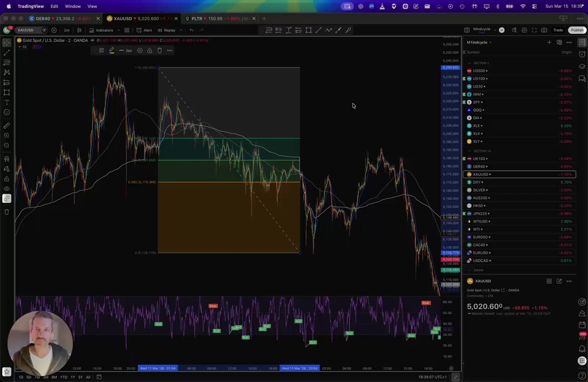The height and width of the screenshot is (382, 588).
Task: Open the Indicators dropdown arrow
Action: pyautogui.click(x=118, y=30)
